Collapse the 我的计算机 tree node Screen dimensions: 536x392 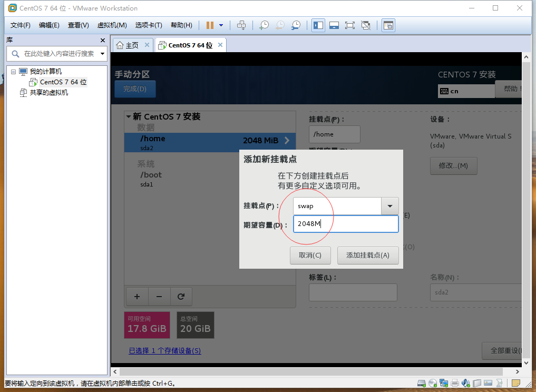[13, 72]
